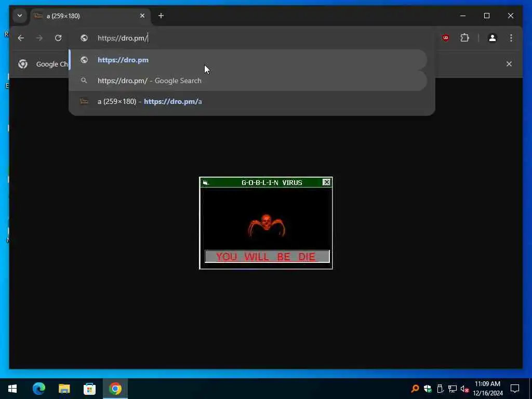The image size is (532, 399).
Task: Open the notification center icon
Action: 515,389
